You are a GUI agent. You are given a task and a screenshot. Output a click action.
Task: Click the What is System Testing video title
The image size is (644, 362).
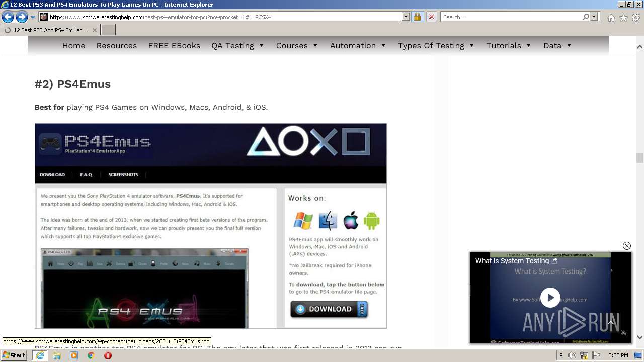(512, 261)
